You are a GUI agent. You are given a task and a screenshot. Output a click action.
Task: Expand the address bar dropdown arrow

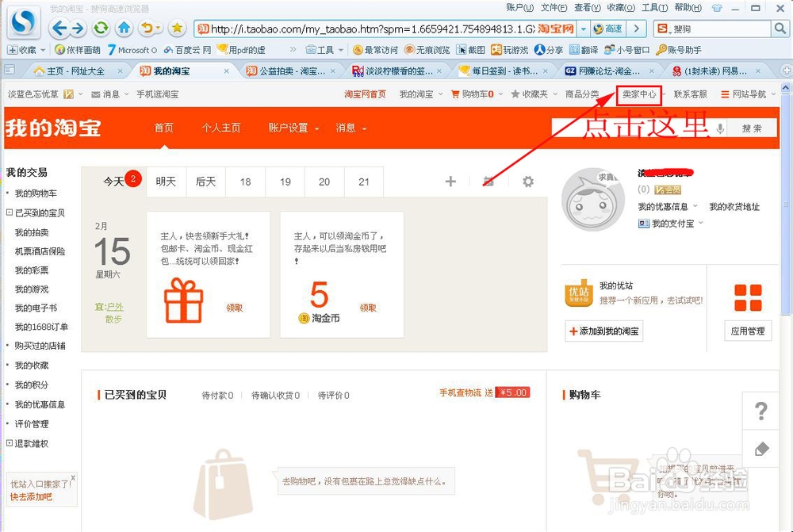pyautogui.click(x=584, y=29)
